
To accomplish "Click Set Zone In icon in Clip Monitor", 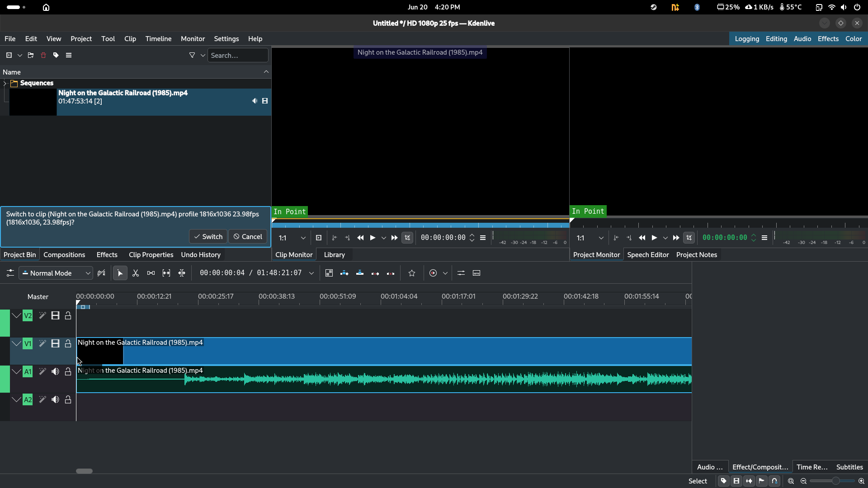I will pyautogui.click(x=335, y=238).
